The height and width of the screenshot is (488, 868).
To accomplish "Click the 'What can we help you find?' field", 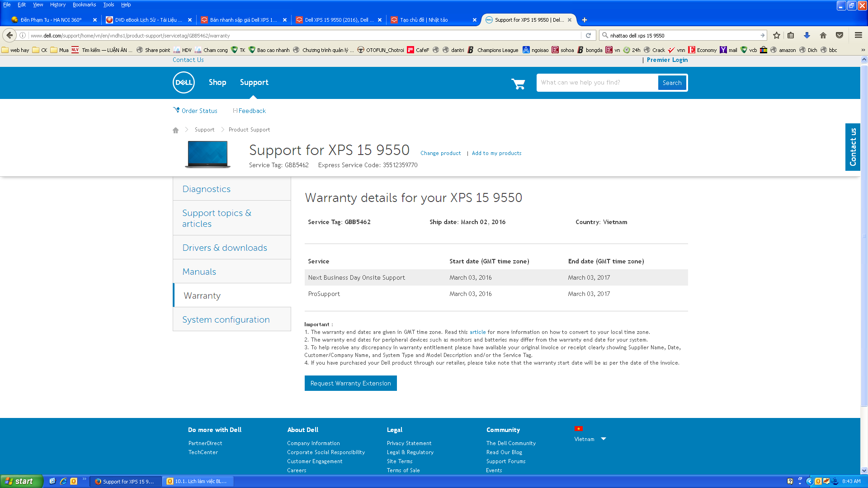I will 597,83.
